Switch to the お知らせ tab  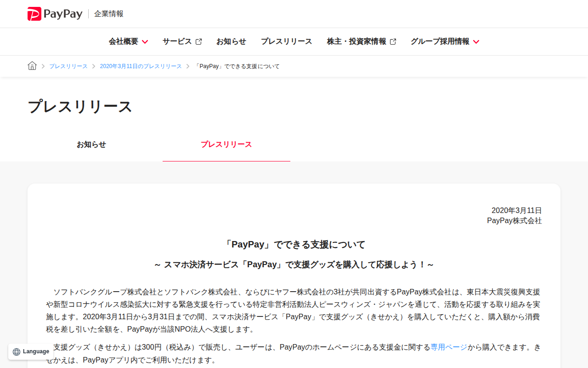pos(91,144)
